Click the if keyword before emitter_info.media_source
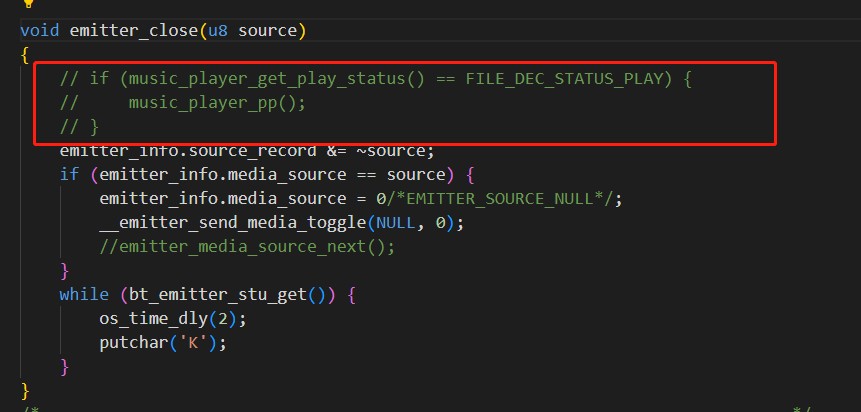Image resolution: width=861 pixels, height=412 pixels. (x=70, y=175)
